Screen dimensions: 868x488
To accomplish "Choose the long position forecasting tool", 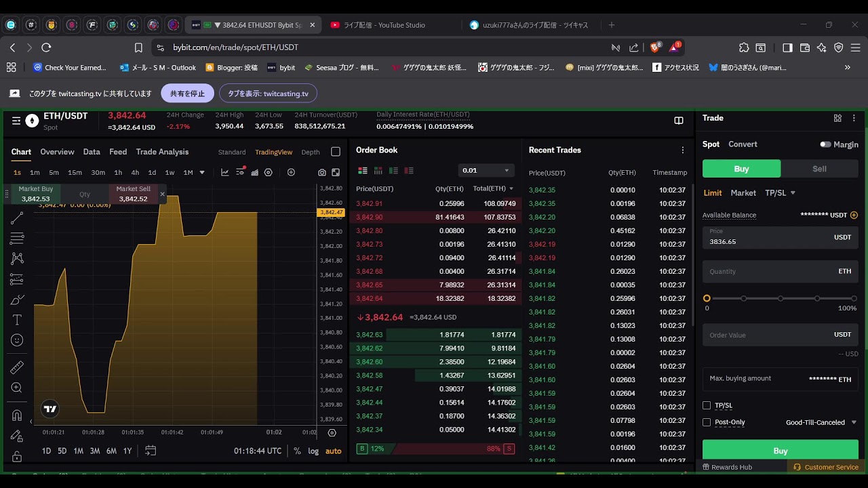I will pos(17,279).
